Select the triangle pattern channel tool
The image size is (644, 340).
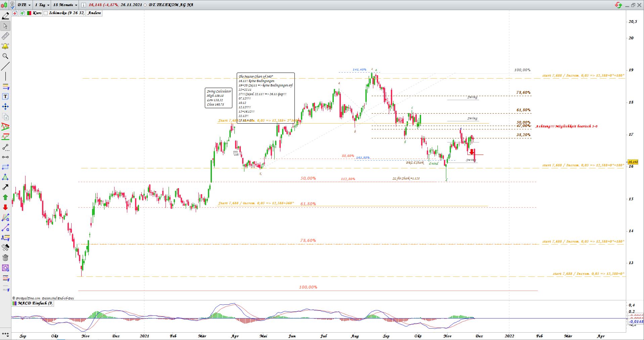pyautogui.click(x=5, y=127)
